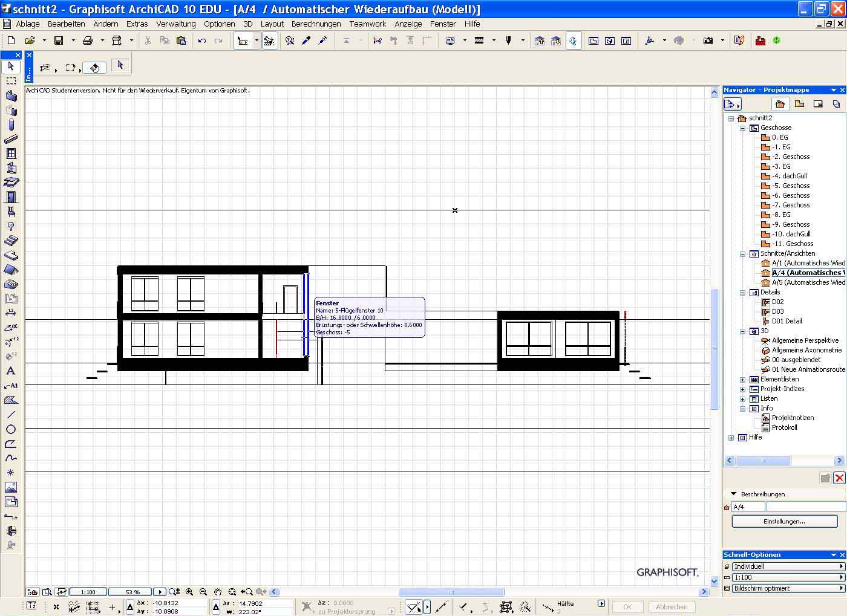This screenshot has height=616, width=847.
Task: Click the Save floppy disk icon
Action: coord(59,41)
